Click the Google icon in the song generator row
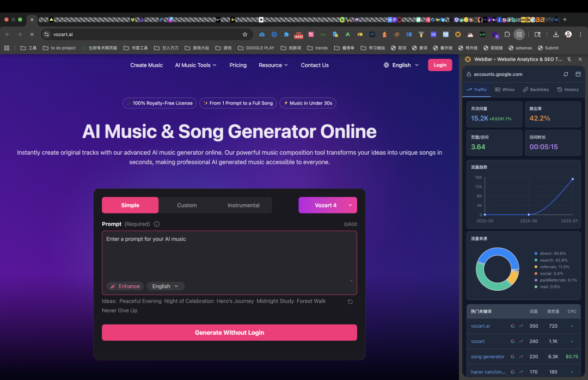Viewport: 588px width, 380px height. click(x=513, y=357)
